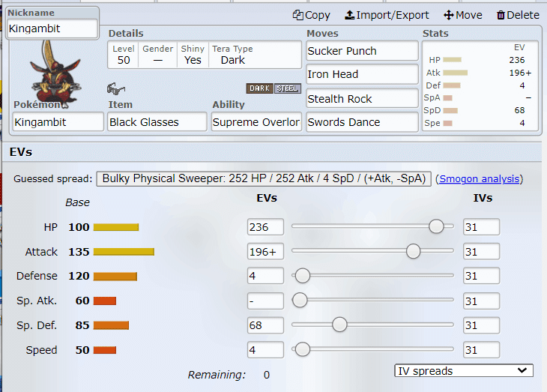The image size is (547, 392).
Task: Edit the Defense EV value
Action: point(265,276)
